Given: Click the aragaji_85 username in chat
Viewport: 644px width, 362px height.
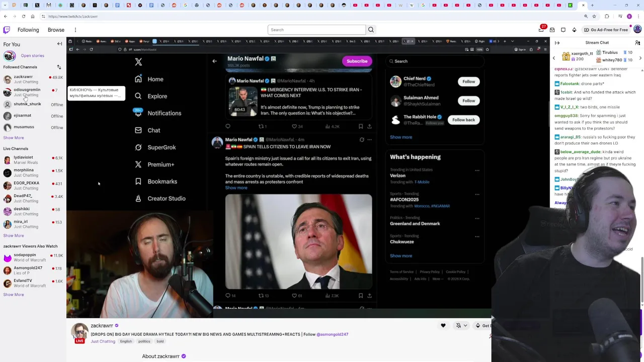Looking at the screenshot, I should click(571, 137).
